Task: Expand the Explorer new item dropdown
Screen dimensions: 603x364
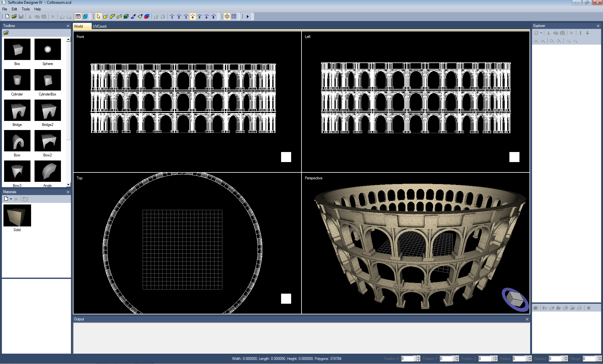Action: (541, 33)
